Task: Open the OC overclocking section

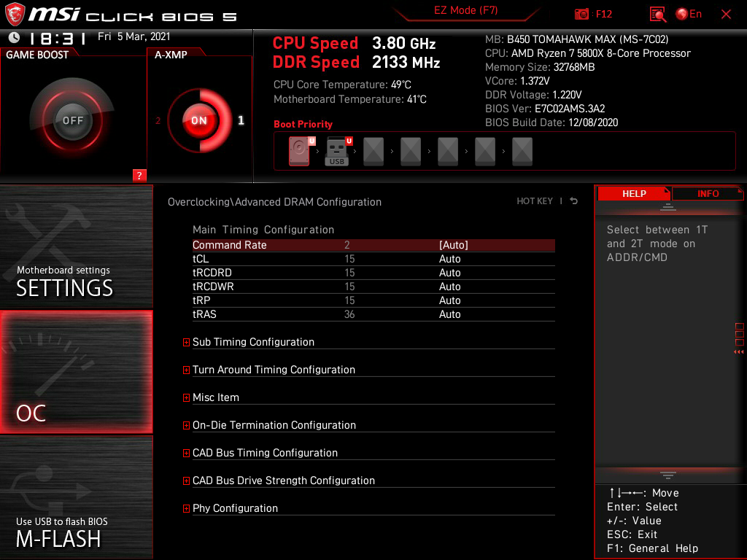Action: pos(76,372)
